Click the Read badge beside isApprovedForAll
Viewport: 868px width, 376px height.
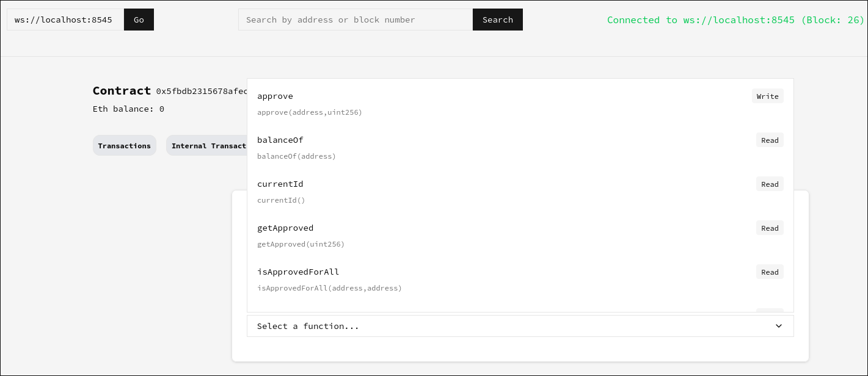770,272
